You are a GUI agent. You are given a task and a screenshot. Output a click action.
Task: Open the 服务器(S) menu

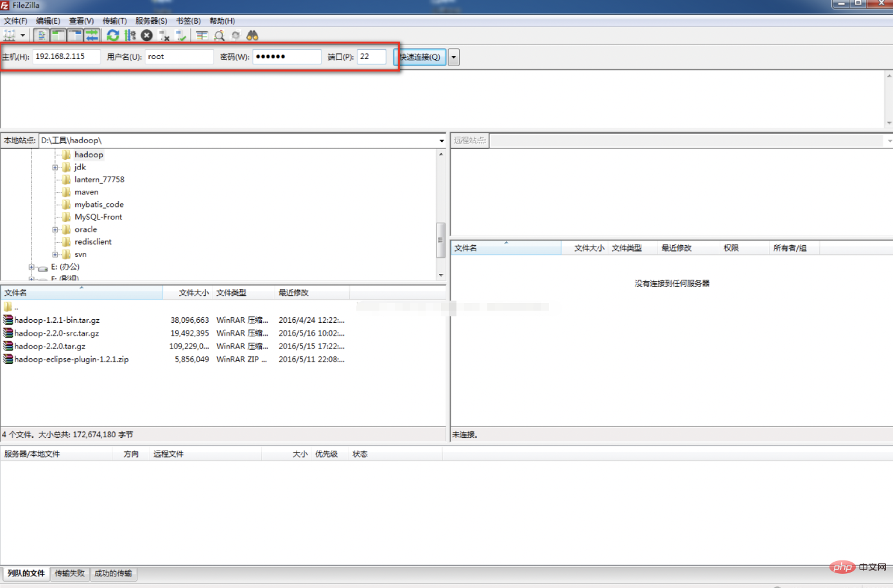tap(152, 21)
